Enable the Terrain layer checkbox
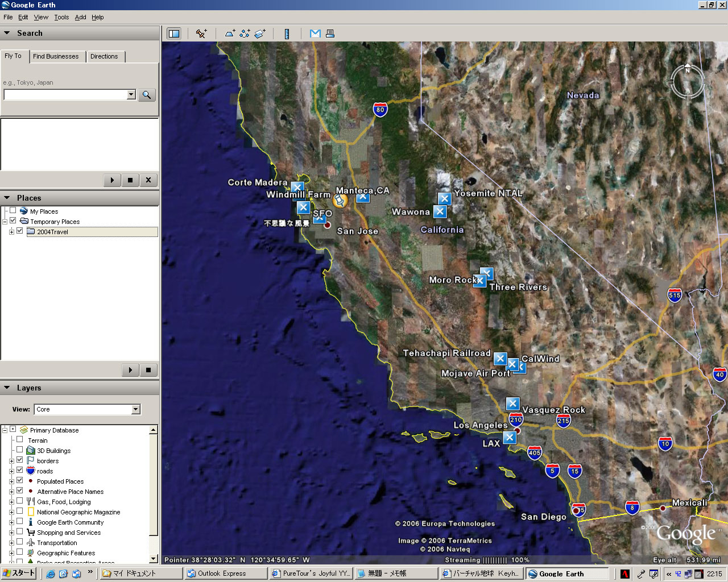The width and height of the screenshot is (728, 582). tap(20, 439)
